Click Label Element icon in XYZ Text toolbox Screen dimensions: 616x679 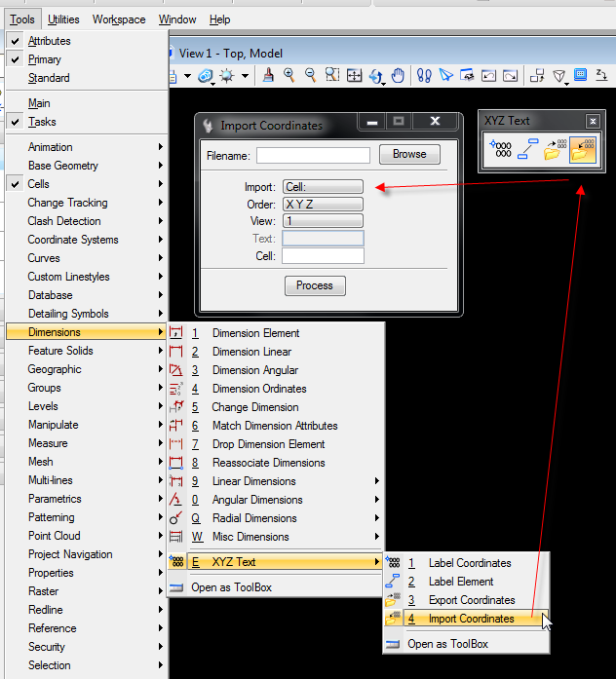click(x=527, y=148)
